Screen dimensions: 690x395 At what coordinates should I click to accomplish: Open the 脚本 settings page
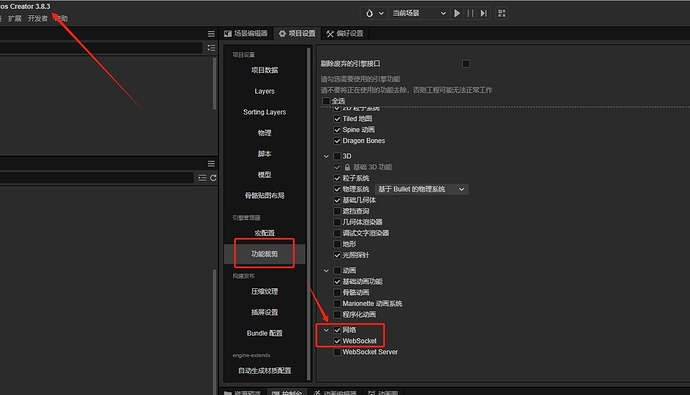pos(264,154)
